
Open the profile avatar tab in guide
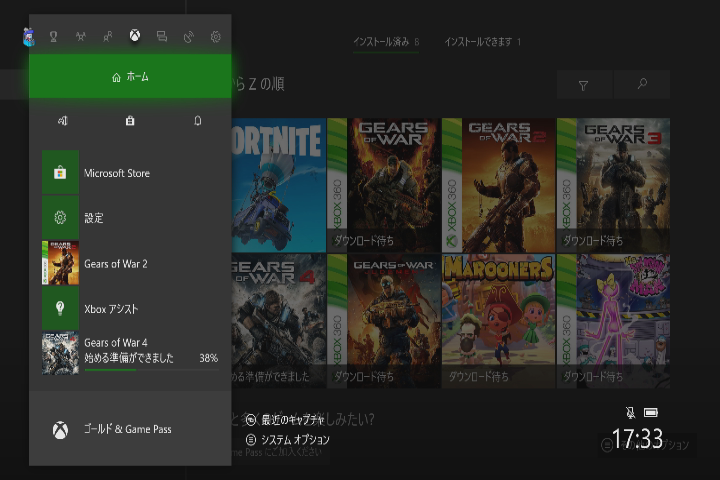click(x=28, y=37)
